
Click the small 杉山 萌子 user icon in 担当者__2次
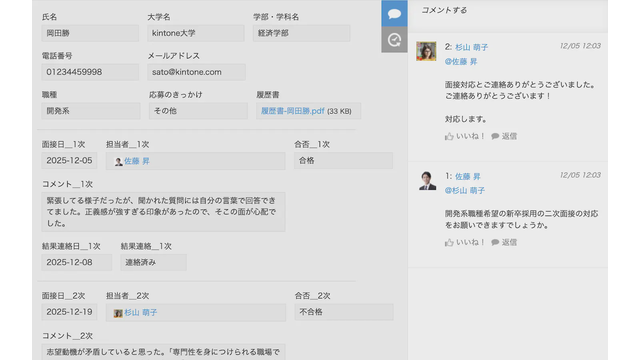[x=118, y=313]
